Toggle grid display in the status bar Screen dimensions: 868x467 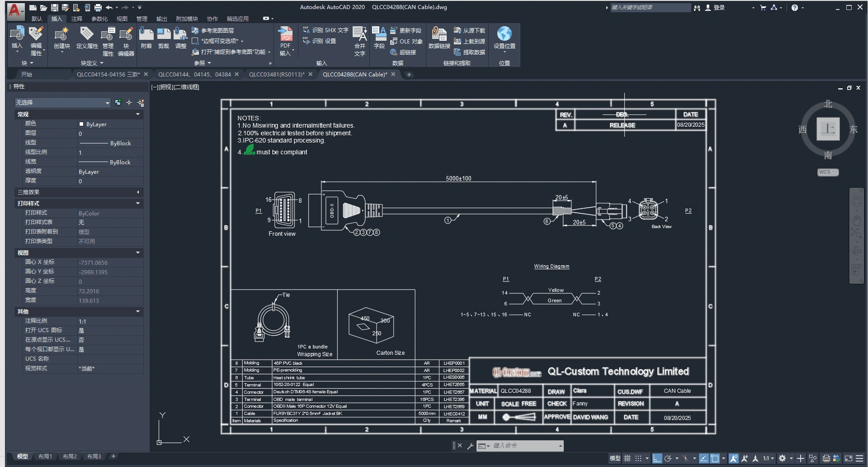click(627, 458)
